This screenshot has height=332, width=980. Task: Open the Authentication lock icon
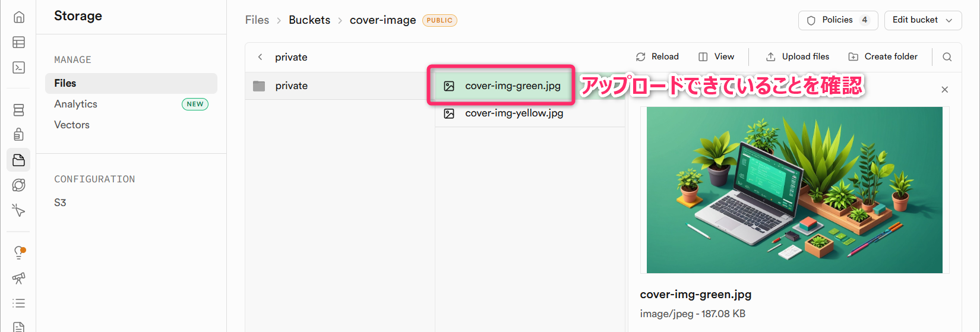(18, 135)
